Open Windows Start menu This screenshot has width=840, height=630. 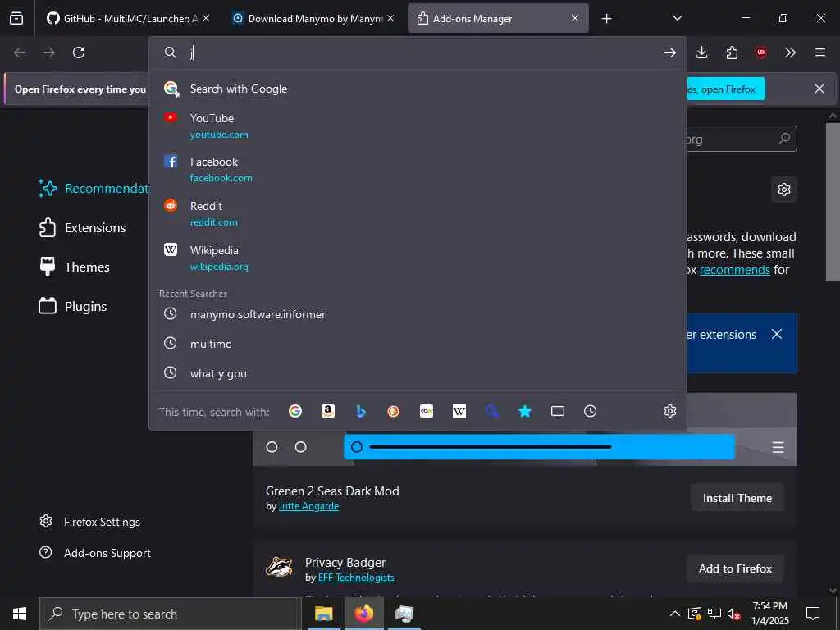20,614
